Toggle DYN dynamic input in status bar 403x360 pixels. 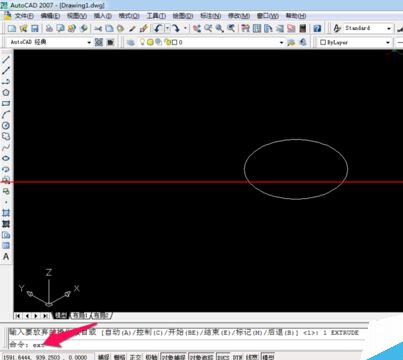(x=237, y=357)
